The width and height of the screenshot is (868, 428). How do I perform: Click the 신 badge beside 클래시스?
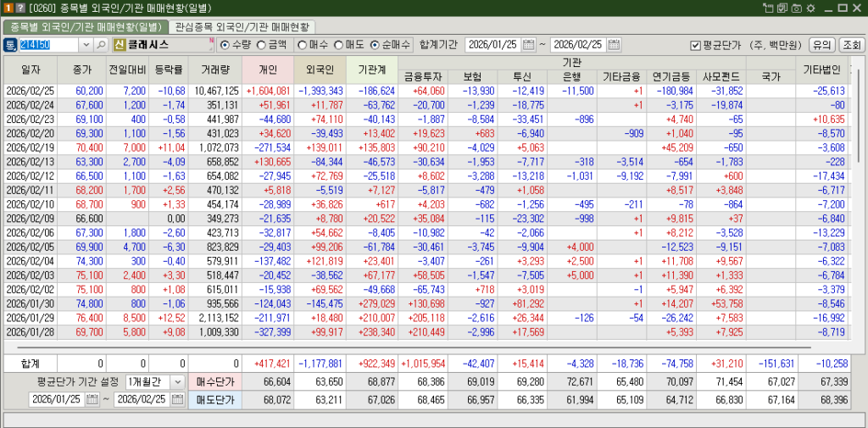click(x=119, y=45)
